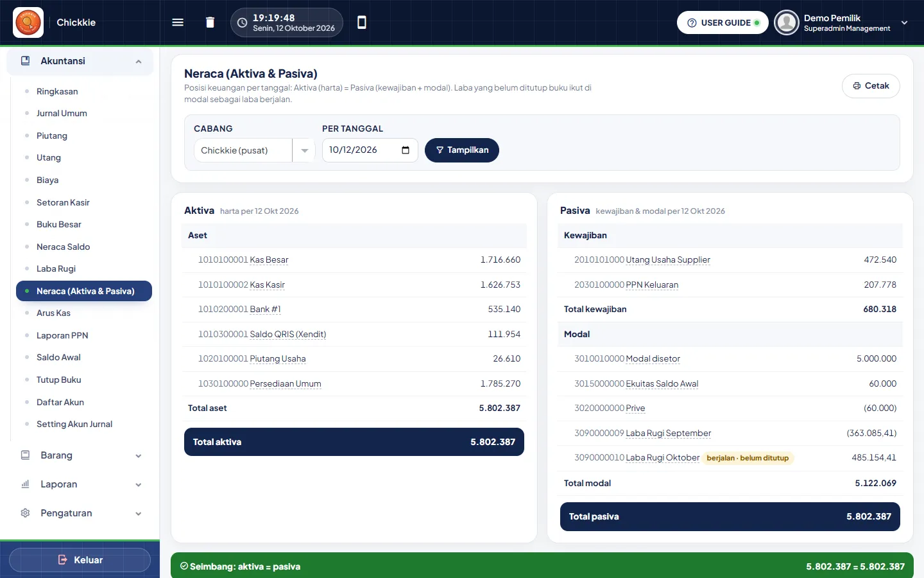Click the Chickkie logo icon
This screenshot has width=924, height=578.
point(28,22)
